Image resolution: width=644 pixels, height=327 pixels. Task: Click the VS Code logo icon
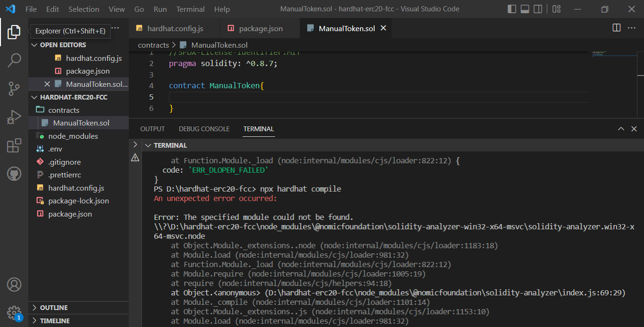10,9
